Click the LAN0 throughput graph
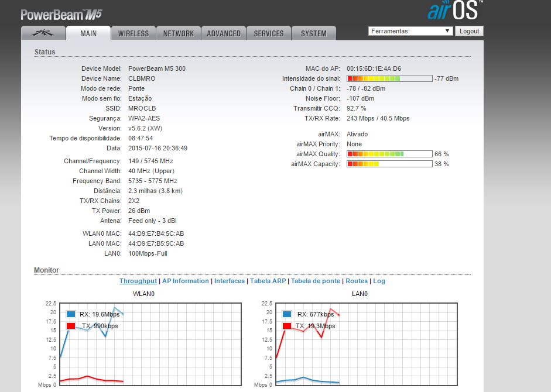This screenshot has height=392, width=551. 367,344
